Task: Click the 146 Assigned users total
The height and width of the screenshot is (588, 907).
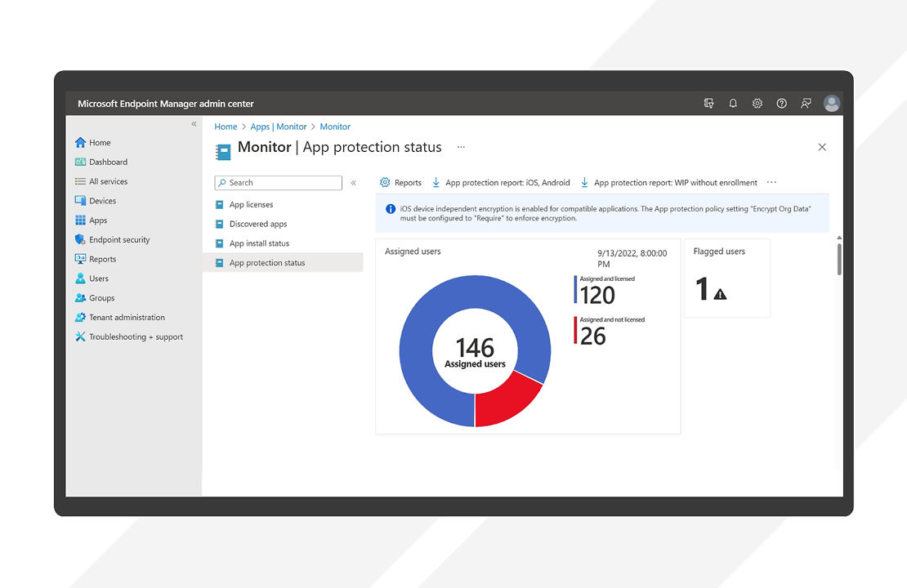Action: click(x=475, y=352)
